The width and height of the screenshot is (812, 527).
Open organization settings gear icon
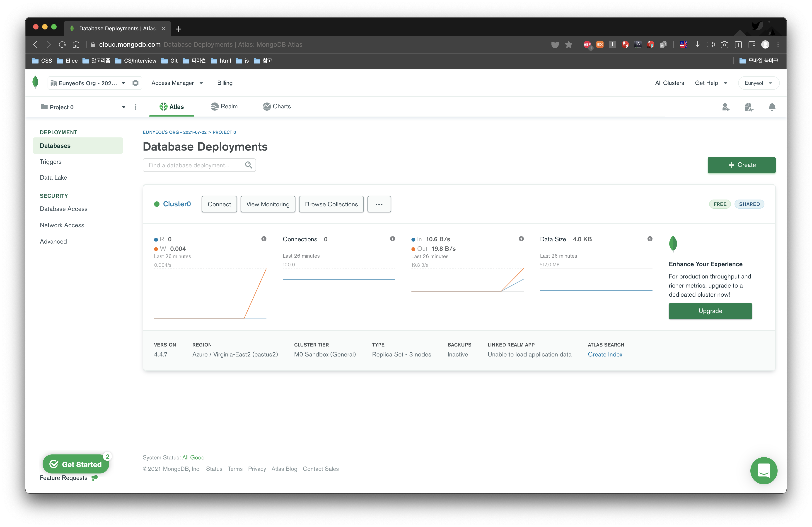point(135,83)
